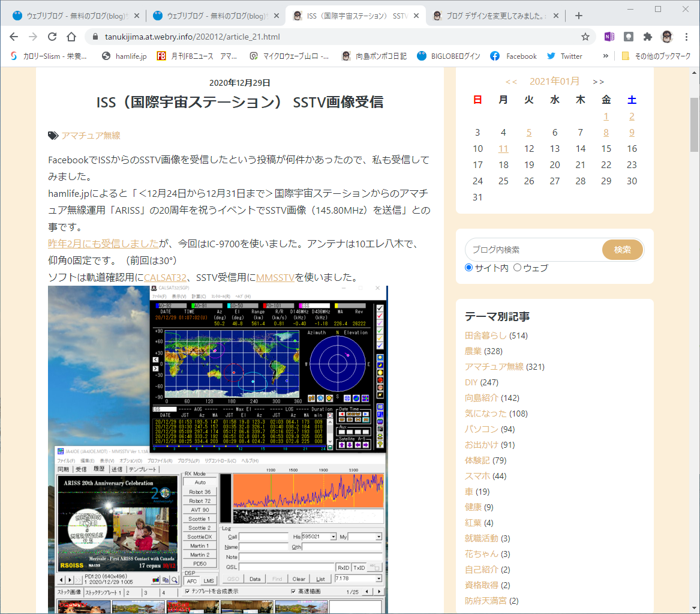The width and height of the screenshot is (700, 614).
Task: Open the アマチュア無線 category in the sidebar
Action: tap(494, 367)
